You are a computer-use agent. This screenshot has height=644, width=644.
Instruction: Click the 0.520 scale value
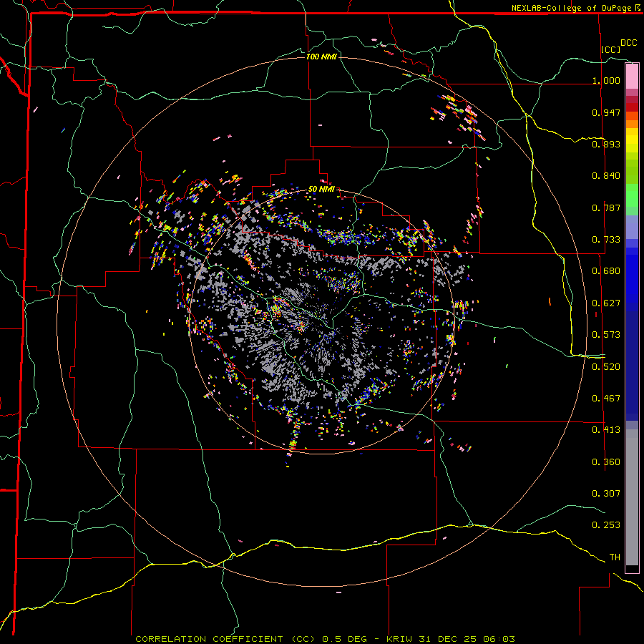click(606, 367)
